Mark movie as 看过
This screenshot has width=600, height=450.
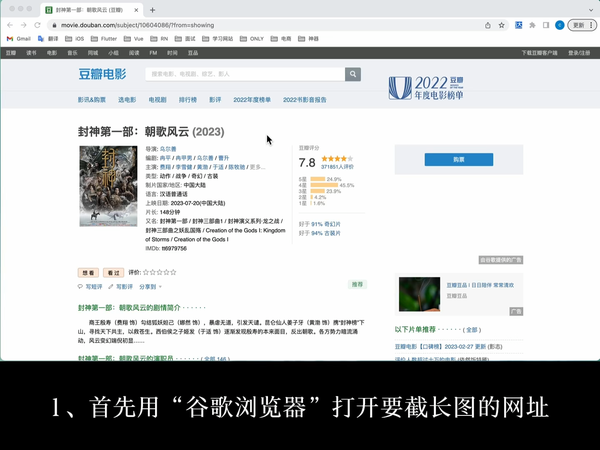(114, 272)
